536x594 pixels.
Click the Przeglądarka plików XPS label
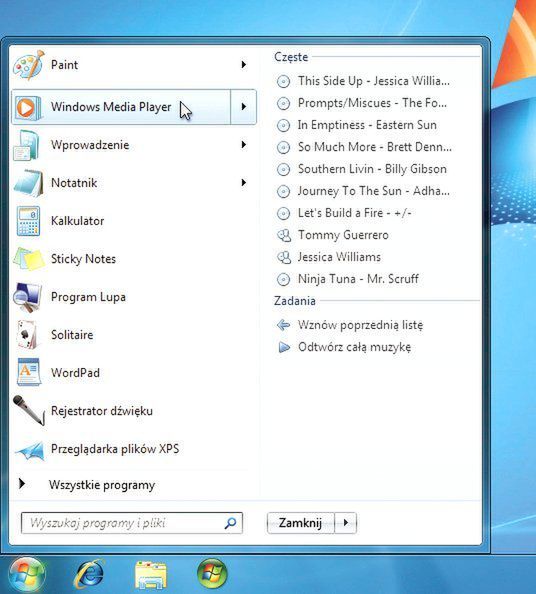[x=115, y=449]
